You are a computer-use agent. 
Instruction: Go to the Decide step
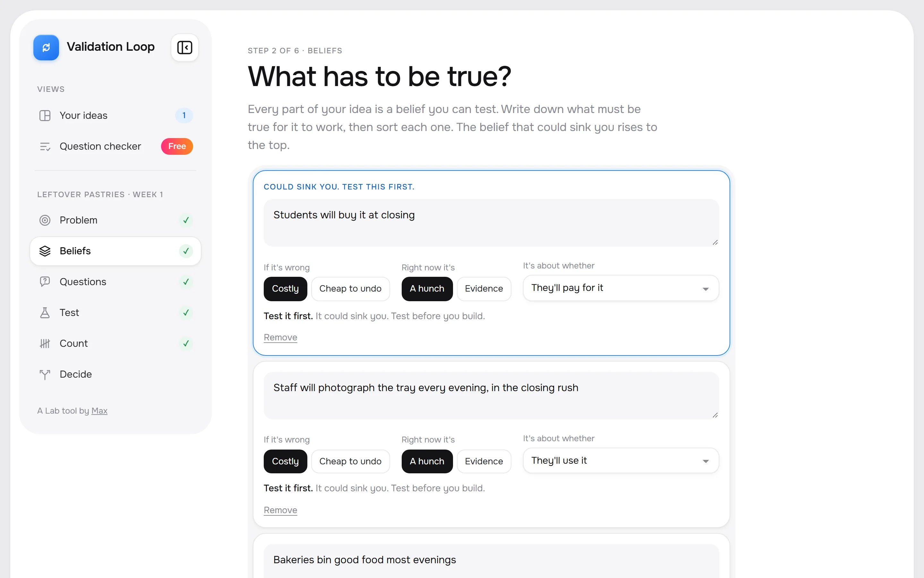115,374
